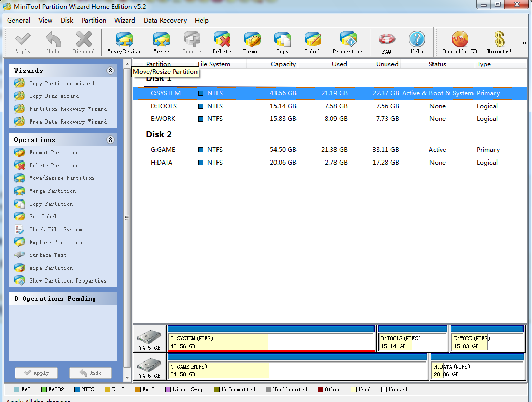Choose Explore Partition operation
The height and width of the screenshot is (402, 532).
pyautogui.click(x=55, y=242)
